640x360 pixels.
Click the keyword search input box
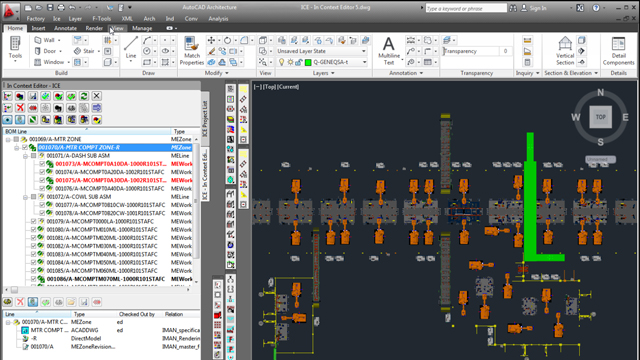click(466, 8)
